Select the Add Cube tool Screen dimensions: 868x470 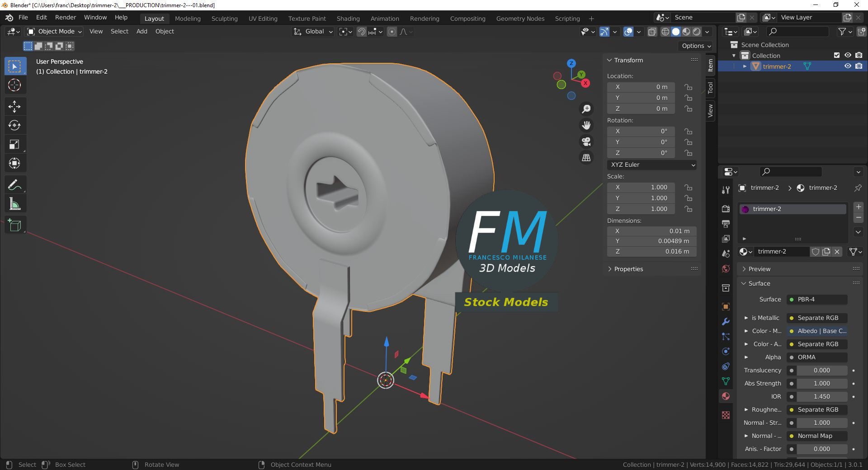[x=14, y=225]
